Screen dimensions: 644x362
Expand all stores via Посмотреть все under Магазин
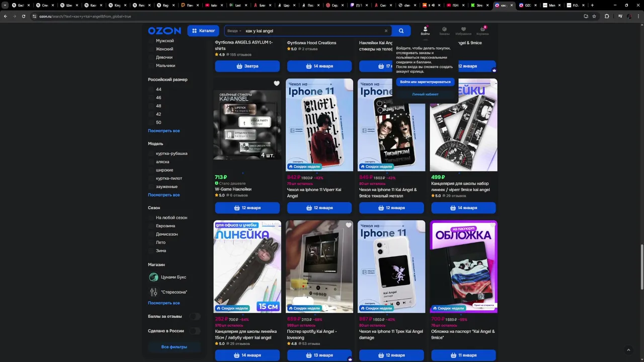tap(164, 303)
